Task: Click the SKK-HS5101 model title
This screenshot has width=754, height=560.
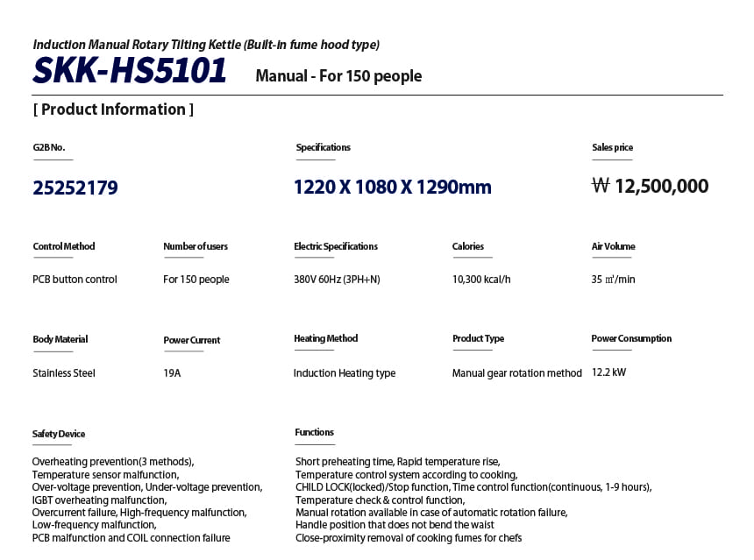Action: (x=130, y=71)
